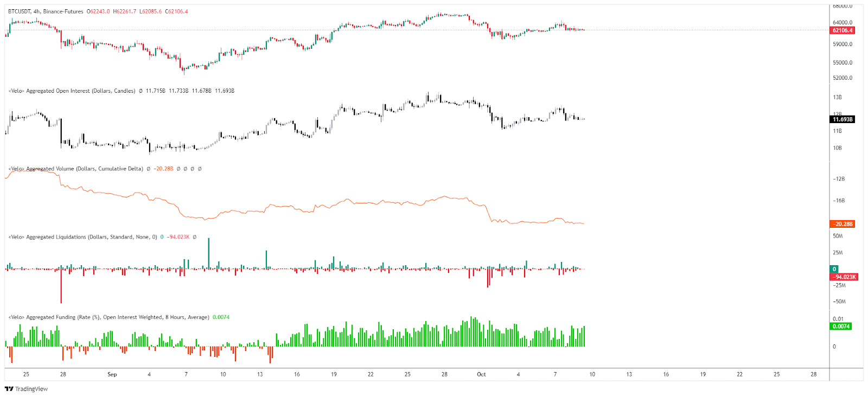The image size is (868, 397).
Task: Click the 25M liquidations axis label
Action: pyautogui.click(x=838, y=253)
